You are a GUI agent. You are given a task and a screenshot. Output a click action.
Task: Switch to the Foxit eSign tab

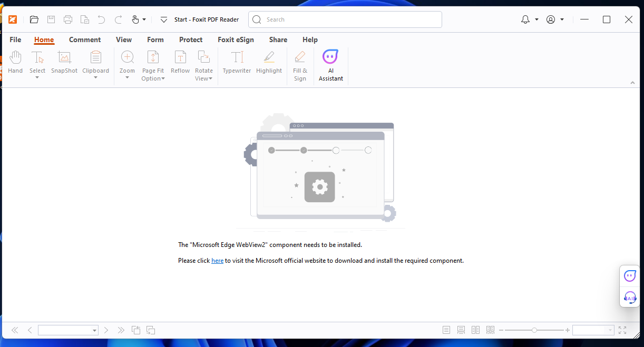236,39
